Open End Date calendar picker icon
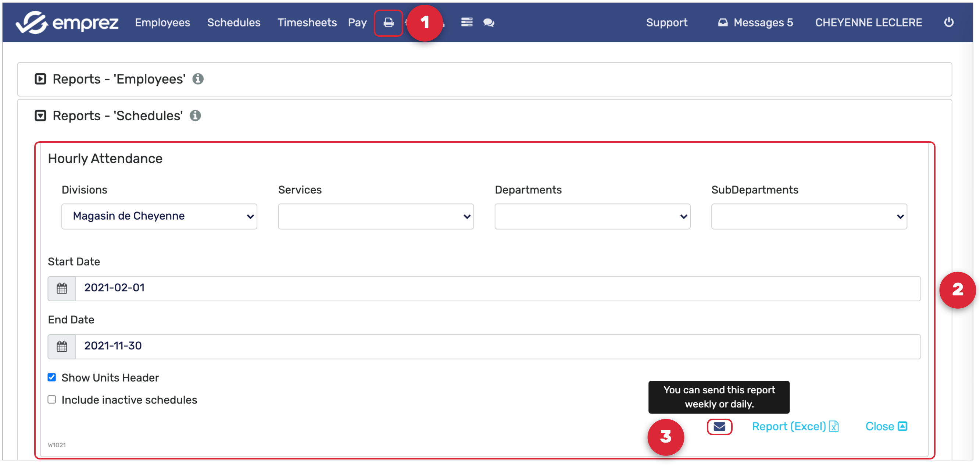The image size is (980, 465). (62, 346)
